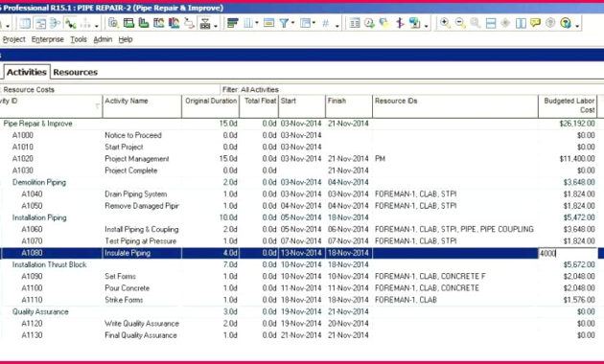The width and height of the screenshot is (604, 364).
Task: Click the yellow speech bubble hint icon
Action: [535, 23]
